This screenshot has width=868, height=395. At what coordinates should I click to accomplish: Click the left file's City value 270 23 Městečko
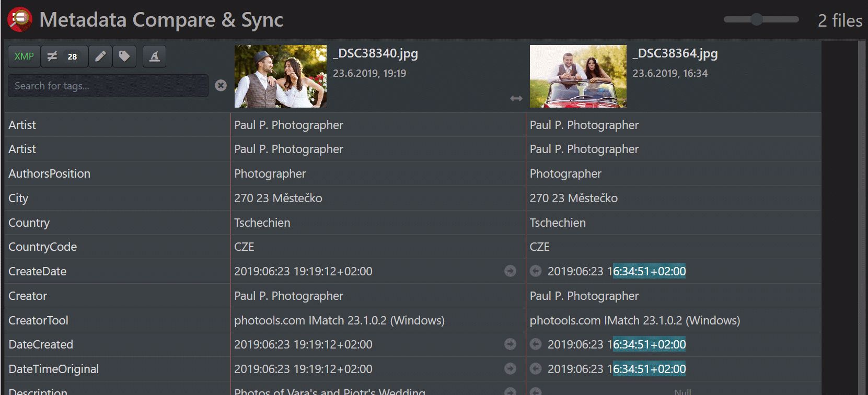[x=278, y=198]
